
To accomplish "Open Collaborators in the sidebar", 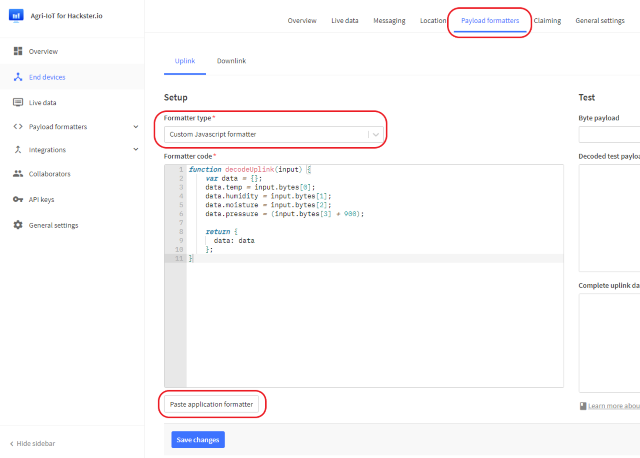I will (49, 174).
